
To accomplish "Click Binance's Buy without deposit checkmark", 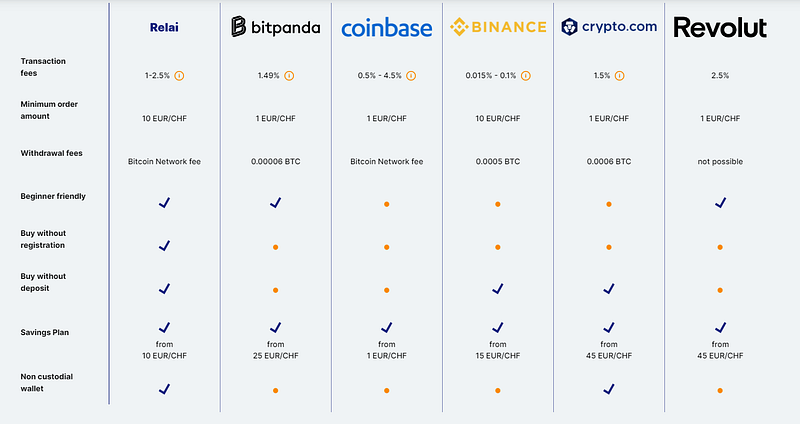I will pyautogui.click(x=498, y=288).
